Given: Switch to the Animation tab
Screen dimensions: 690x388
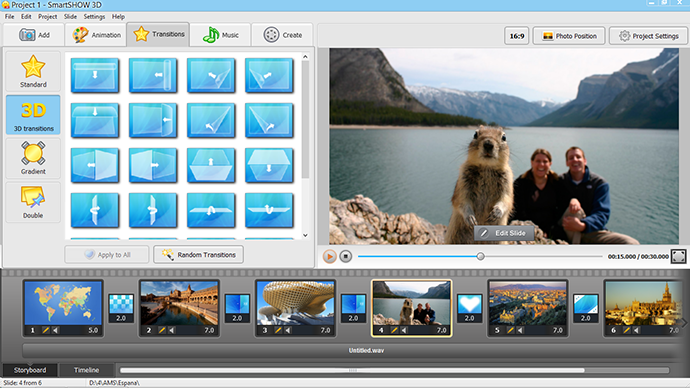Looking at the screenshot, I should coord(96,35).
